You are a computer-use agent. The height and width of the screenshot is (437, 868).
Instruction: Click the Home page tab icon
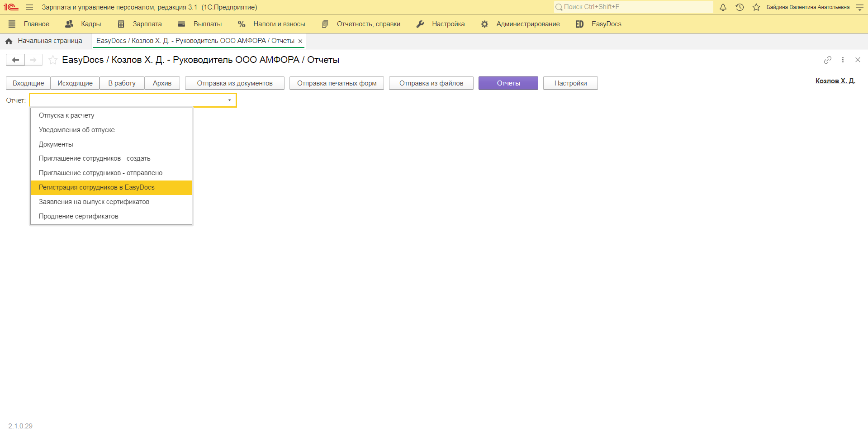(x=9, y=41)
